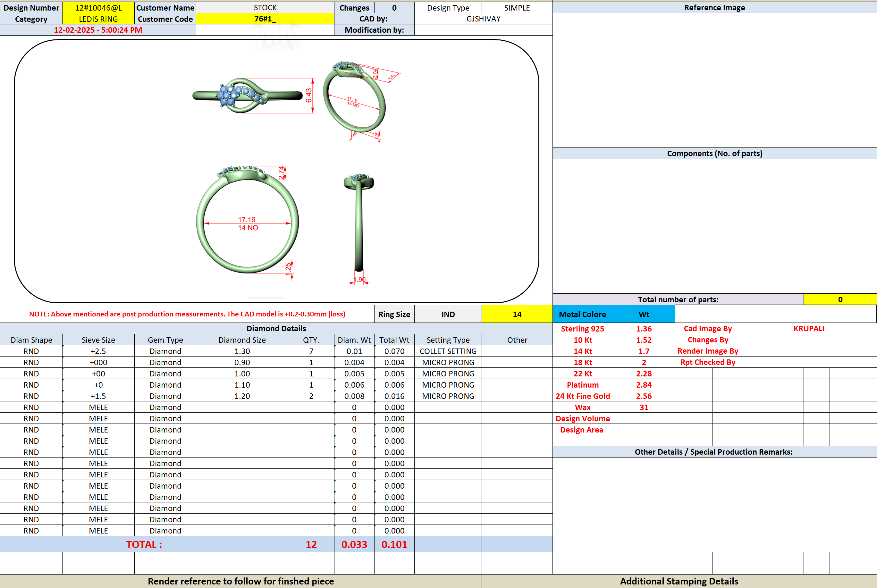Click the 10 Kt metal label

[x=583, y=340]
